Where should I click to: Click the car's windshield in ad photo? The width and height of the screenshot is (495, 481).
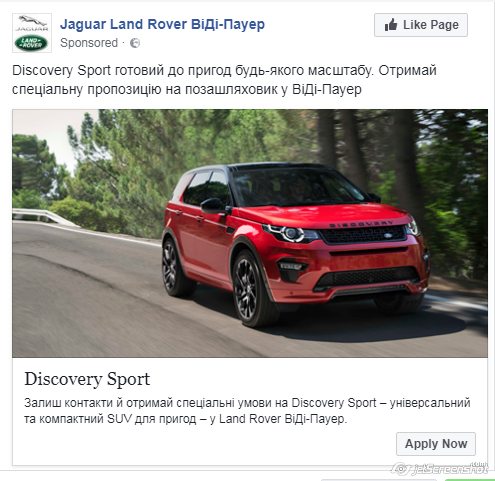(x=297, y=187)
